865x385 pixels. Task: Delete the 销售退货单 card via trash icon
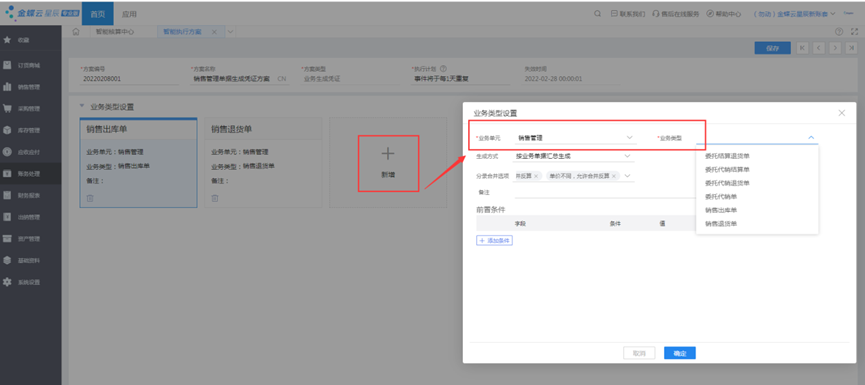tap(215, 198)
